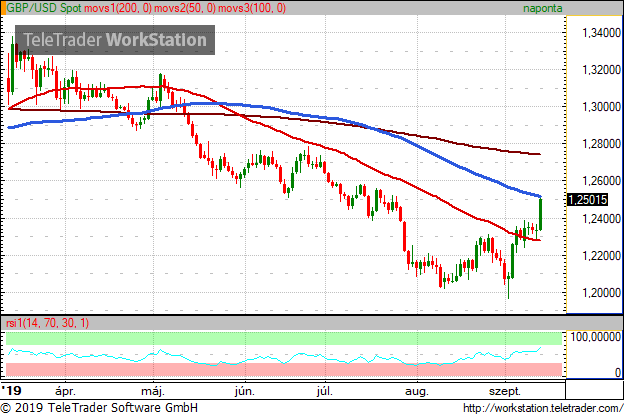Click the naponta interval label
The height and width of the screenshot is (417, 624).
click(x=542, y=8)
